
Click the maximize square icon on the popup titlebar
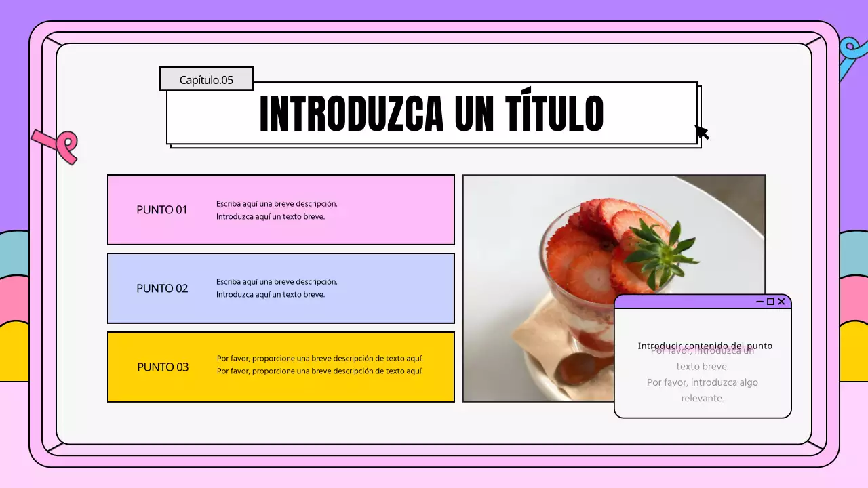tap(772, 302)
